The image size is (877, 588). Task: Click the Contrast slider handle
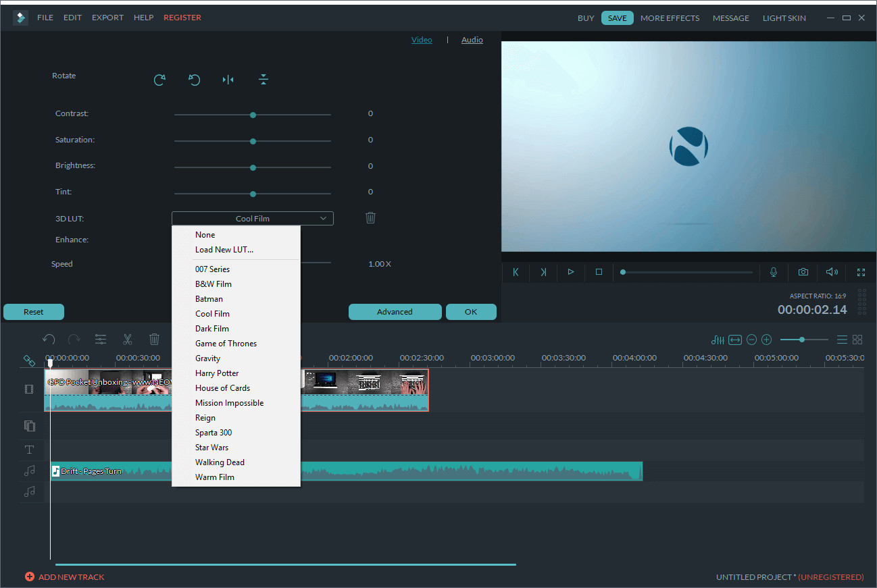click(x=253, y=115)
